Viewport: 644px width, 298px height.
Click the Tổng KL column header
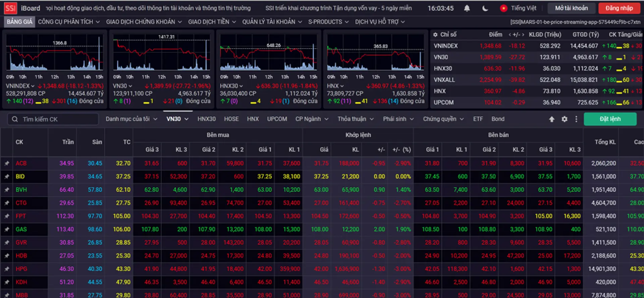(x=605, y=142)
